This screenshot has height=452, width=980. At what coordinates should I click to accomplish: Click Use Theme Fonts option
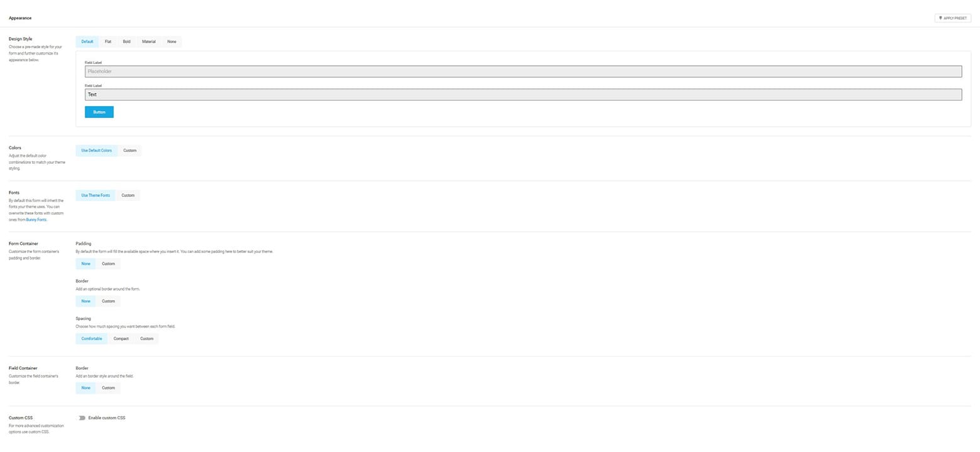click(95, 195)
